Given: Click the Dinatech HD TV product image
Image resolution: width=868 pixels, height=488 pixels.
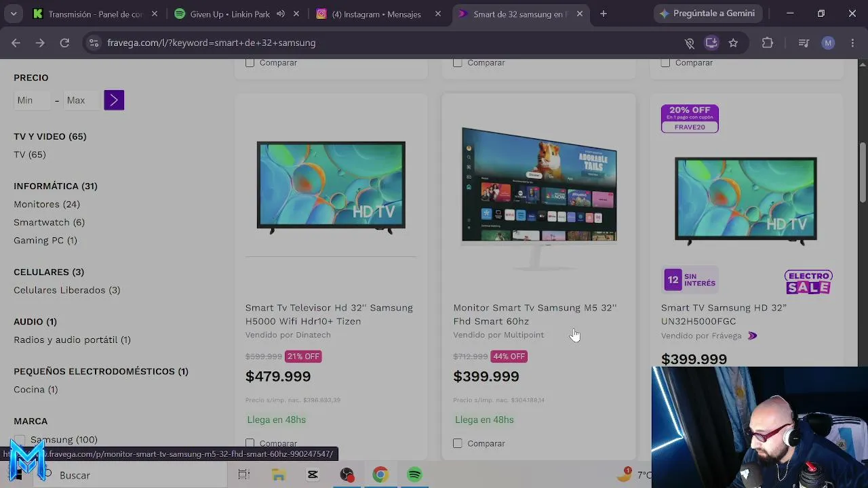Looking at the screenshot, I should click(x=331, y=187).
